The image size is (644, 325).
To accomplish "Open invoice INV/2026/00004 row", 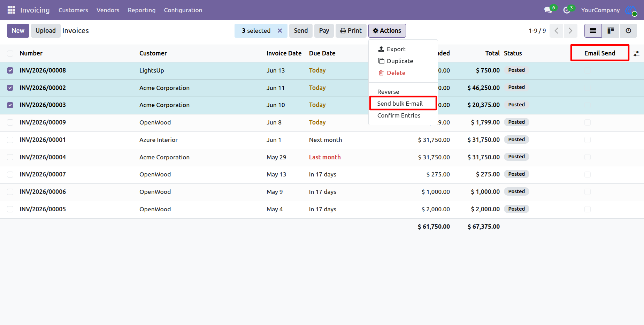I will (322, 157).
